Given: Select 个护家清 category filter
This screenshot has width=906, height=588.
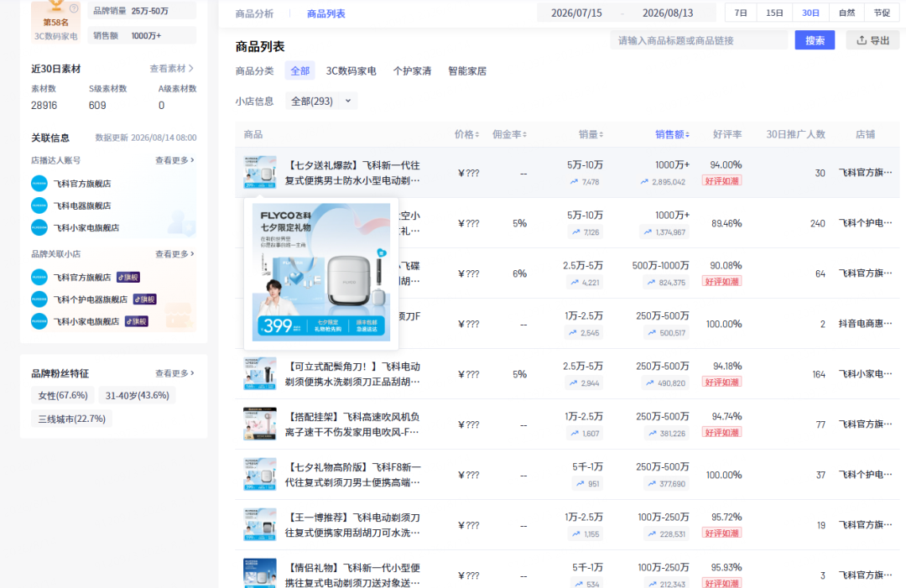Looking at the screenshot, I should coord(412,71).
